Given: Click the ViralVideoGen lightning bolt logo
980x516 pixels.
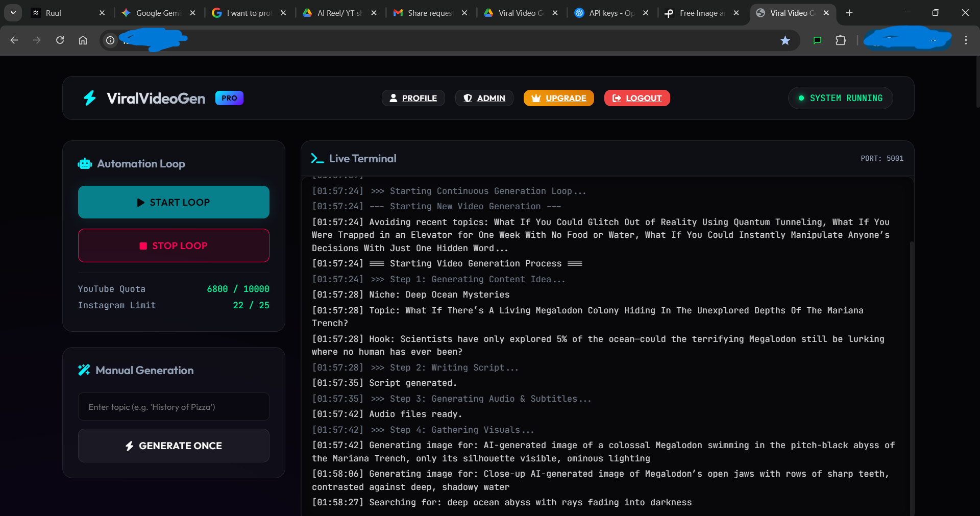Looking at the screenshot, I should pos(90,98).
